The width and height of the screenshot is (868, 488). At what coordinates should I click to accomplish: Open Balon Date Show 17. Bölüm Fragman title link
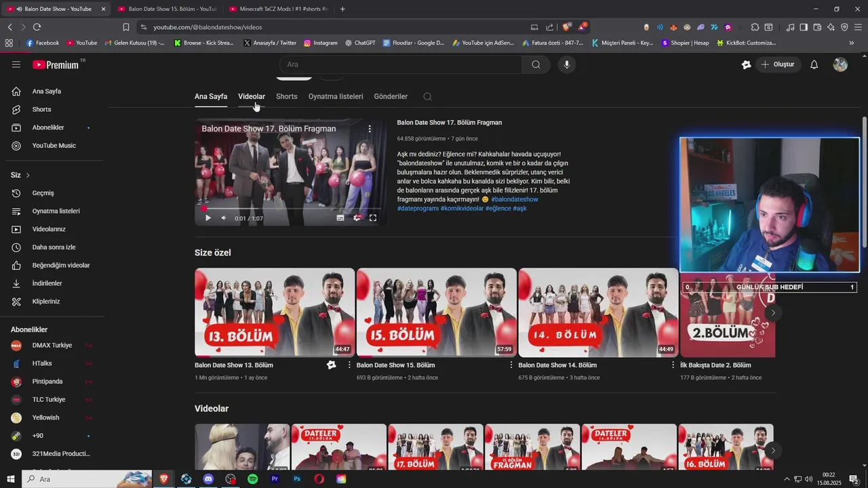(449, 123)
